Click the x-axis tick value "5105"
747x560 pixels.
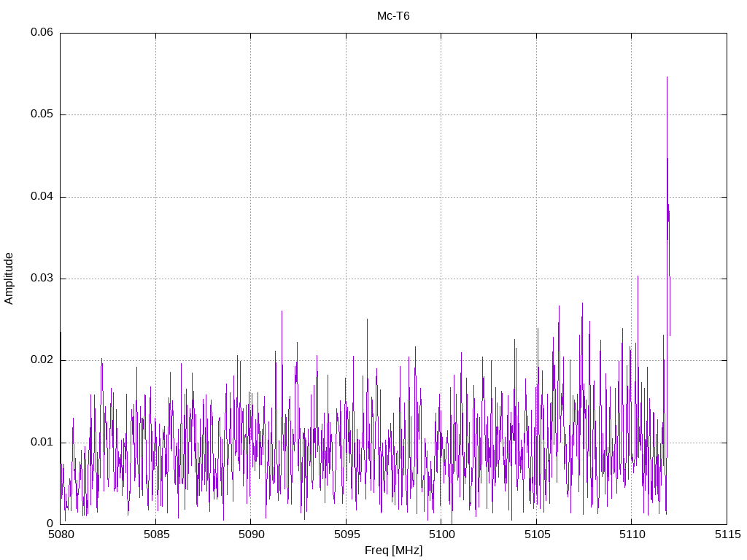coord(538,534)
